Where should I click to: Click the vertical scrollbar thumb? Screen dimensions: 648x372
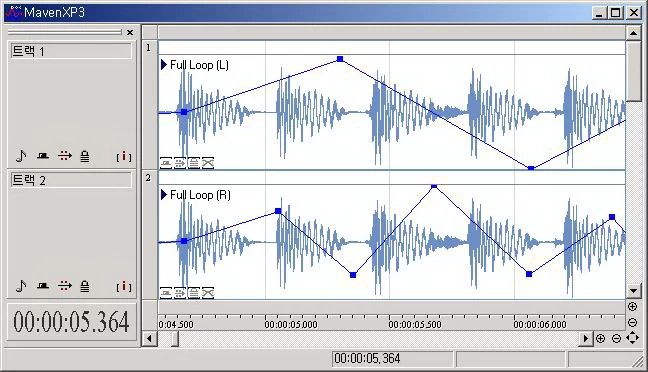633,71
